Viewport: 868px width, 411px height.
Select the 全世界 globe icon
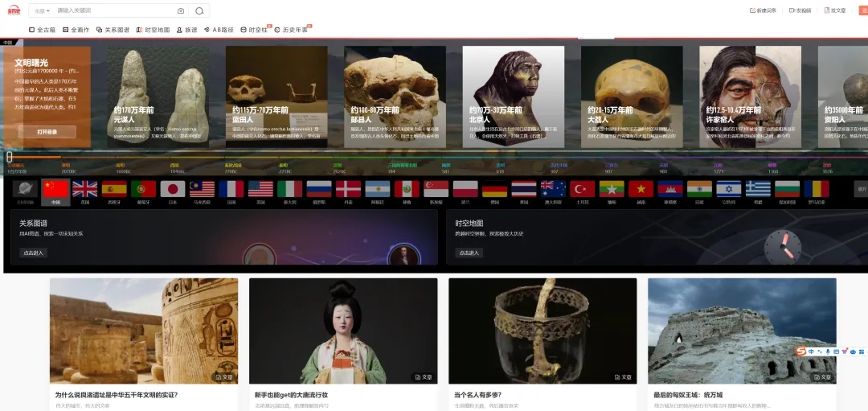click(x=24, y=188)
